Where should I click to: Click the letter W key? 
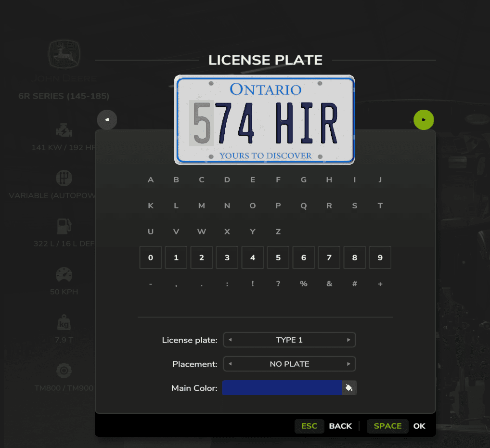(202, 231)
